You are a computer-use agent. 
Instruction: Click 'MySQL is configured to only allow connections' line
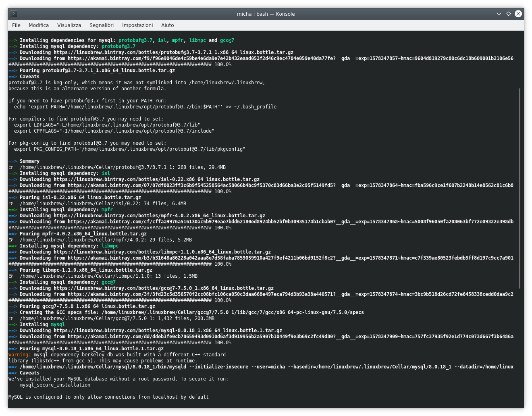coord(108,397)
